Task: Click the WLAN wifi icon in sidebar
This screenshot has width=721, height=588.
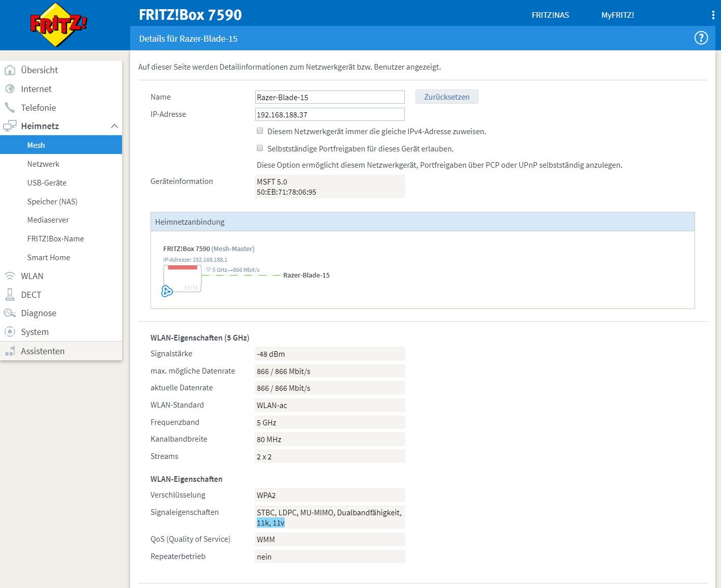Action: pyautogui.click(x=10, y=276)
